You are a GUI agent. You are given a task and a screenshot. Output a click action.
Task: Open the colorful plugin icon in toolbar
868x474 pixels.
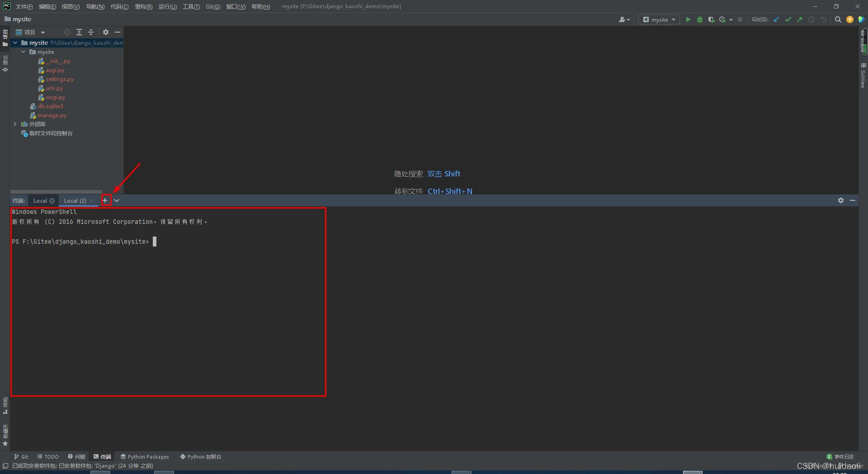tap(861, 19)
